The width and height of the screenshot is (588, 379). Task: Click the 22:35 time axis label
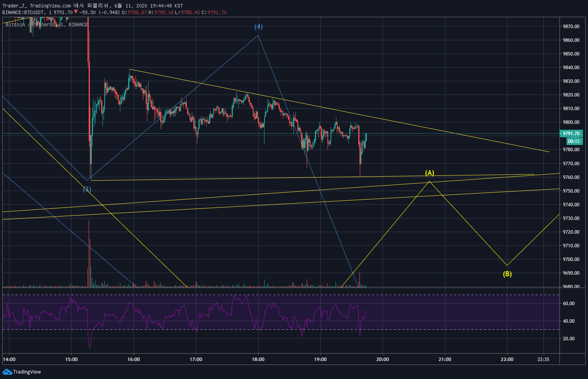(543, 359)
